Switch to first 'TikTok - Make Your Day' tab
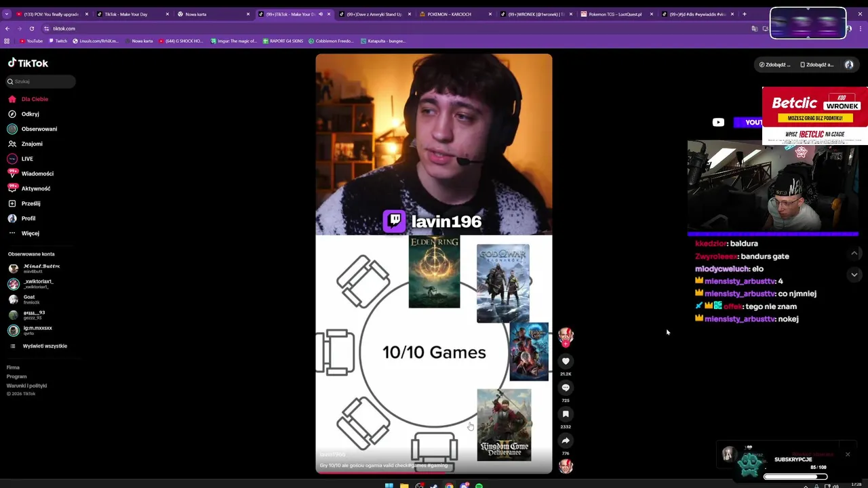 (x=132, y=14)
